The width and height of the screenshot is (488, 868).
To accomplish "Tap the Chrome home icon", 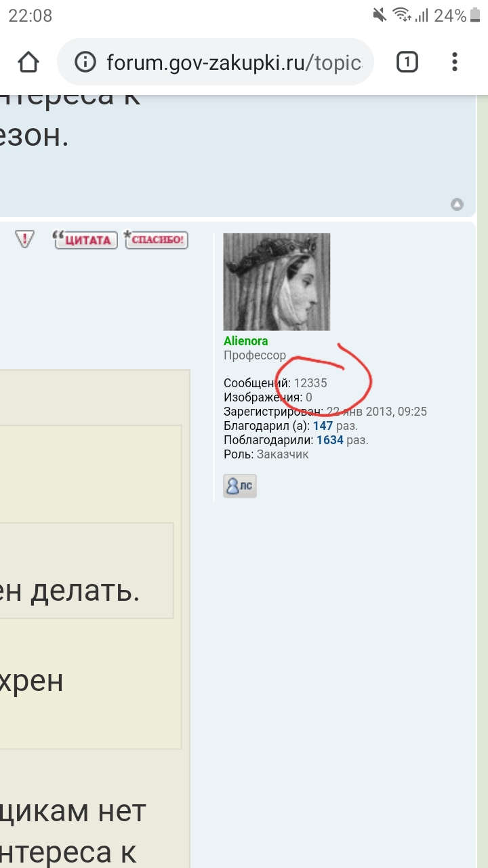I will coord(28,62).
